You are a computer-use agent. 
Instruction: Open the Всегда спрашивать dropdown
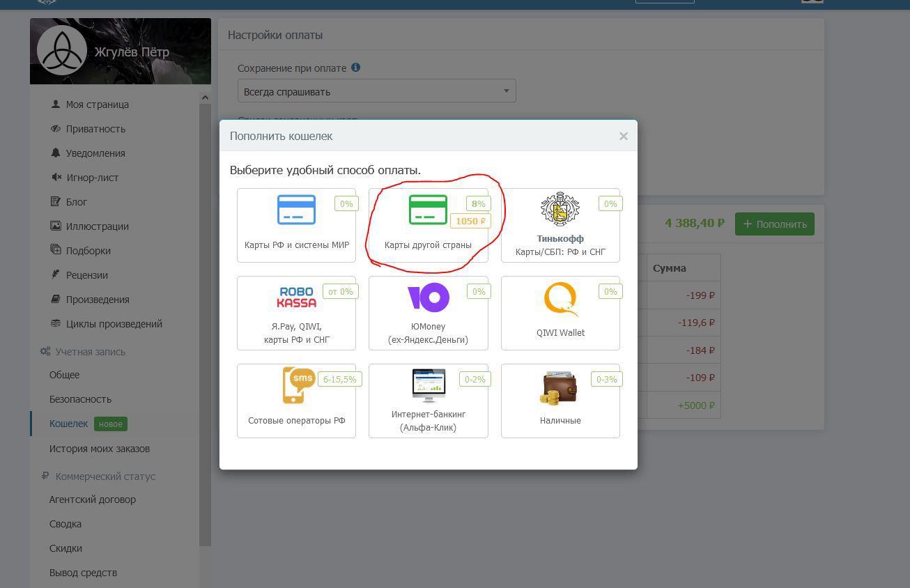[376, 91]
